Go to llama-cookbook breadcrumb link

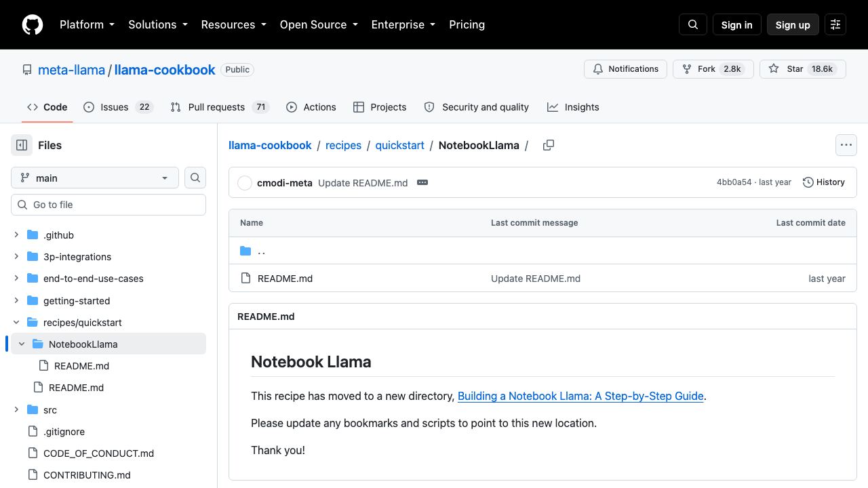pyautogui.click(x=270, y=145)
